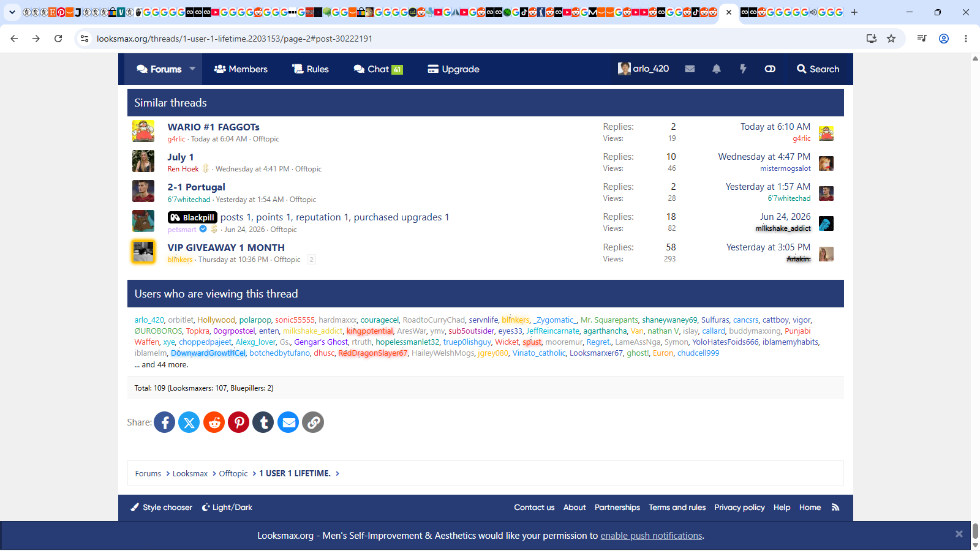Share thread via Pinterest icon
The width and height of the screenshot is (980, 551).
click(239, 422)
